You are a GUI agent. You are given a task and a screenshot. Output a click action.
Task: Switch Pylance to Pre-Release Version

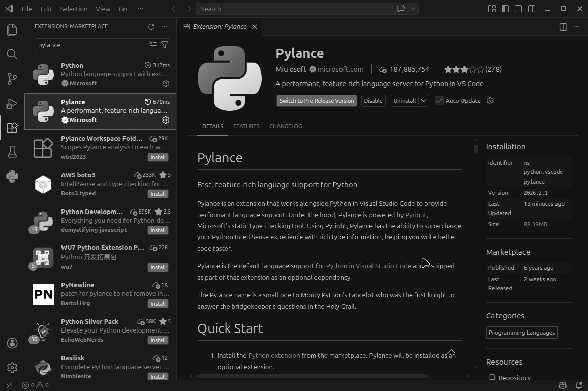pos(317,101)
